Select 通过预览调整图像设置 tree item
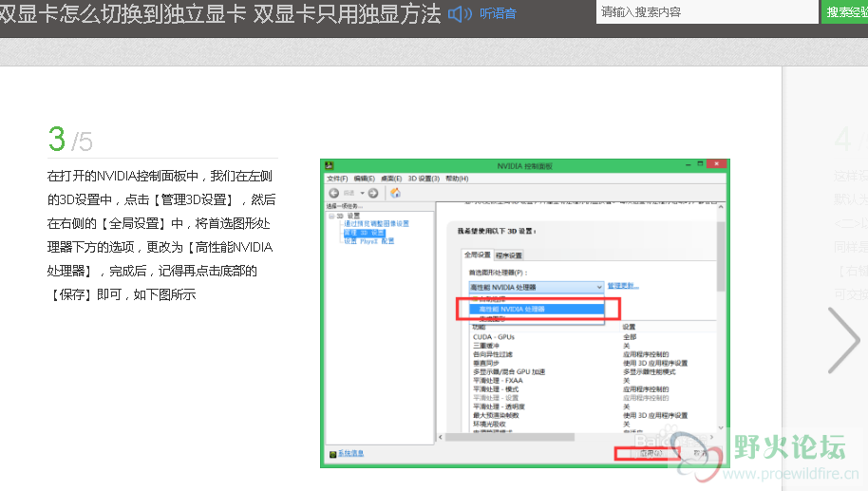 pos(376,223)
